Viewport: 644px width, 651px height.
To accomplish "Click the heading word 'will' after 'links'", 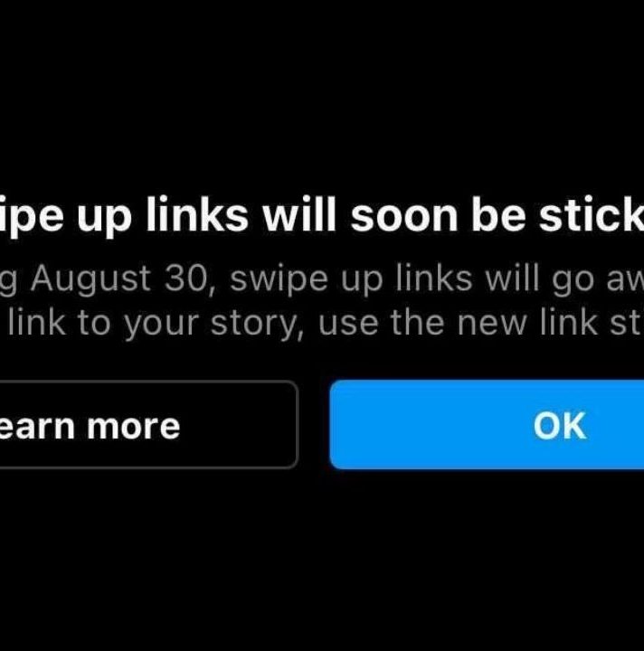I will 298,215.
